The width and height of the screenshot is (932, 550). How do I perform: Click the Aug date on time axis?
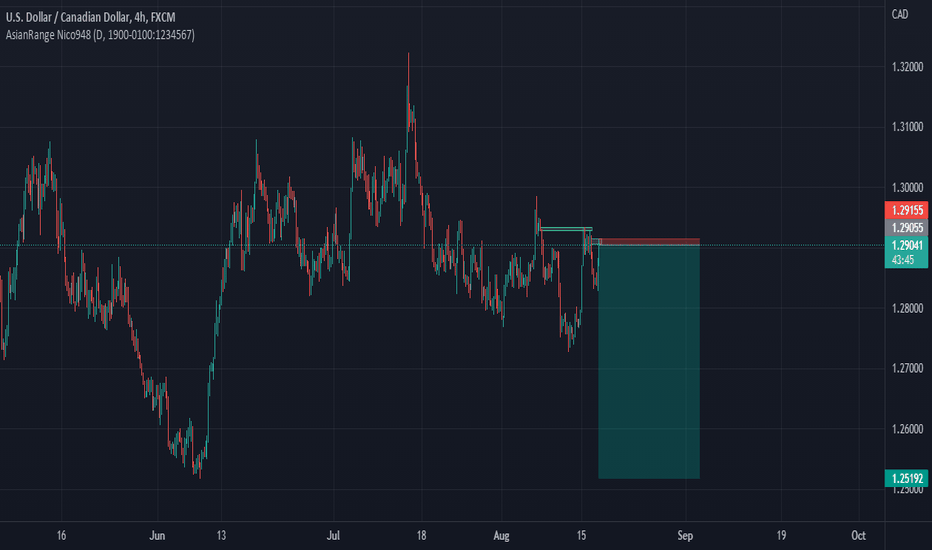point(501,536)
